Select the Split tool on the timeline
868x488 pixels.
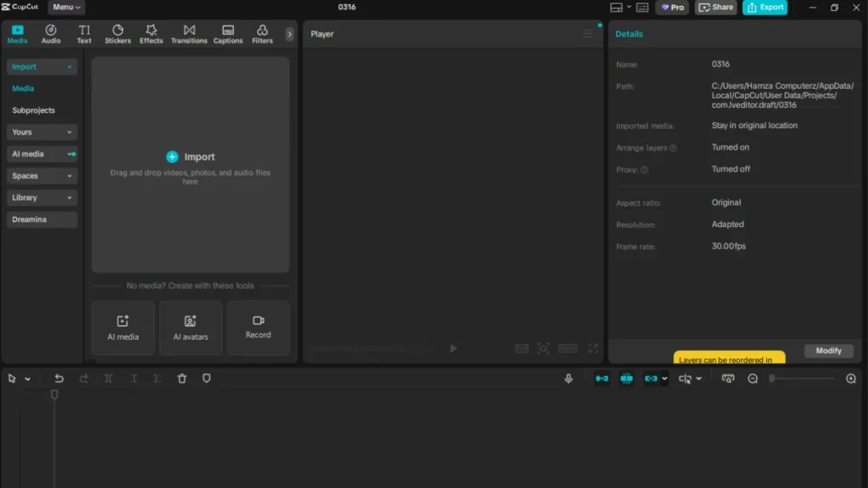(x=108, y=378)
